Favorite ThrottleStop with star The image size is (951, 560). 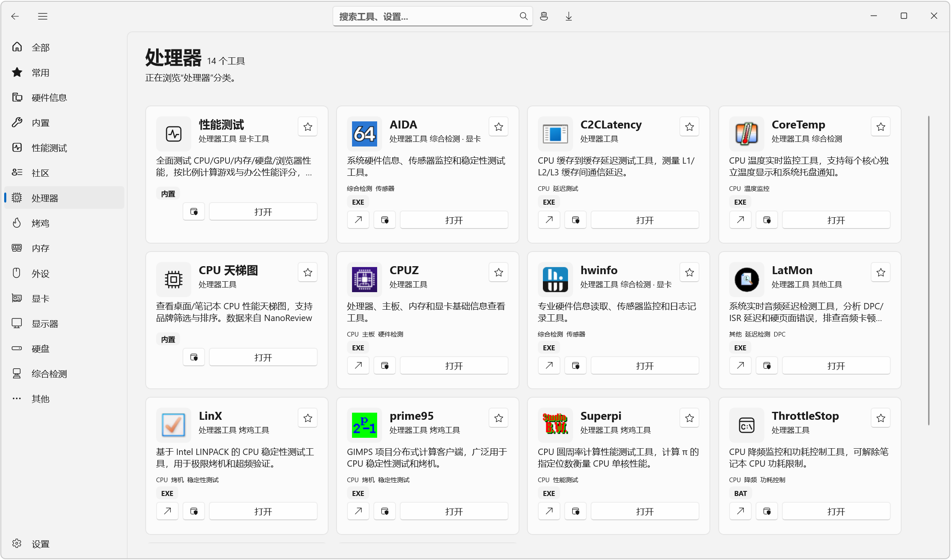[x=881, y=418]
